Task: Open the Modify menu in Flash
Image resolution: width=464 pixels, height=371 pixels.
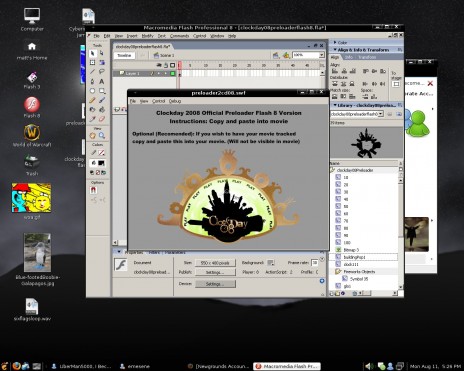Action: click(147, 36)
